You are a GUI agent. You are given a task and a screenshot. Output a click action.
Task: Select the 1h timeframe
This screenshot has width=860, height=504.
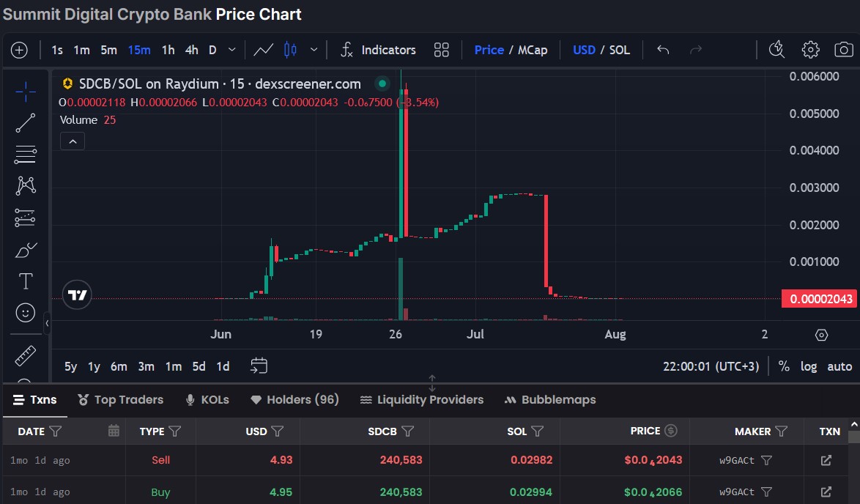point(168,50)
